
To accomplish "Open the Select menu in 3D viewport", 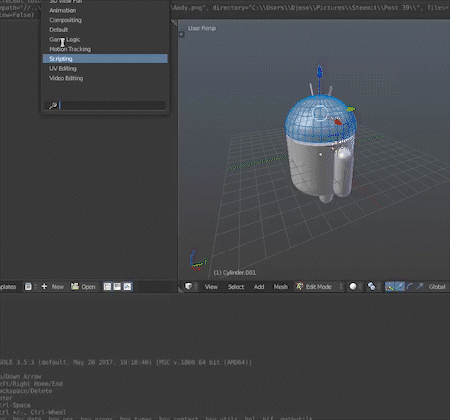I will pos(236,287).
